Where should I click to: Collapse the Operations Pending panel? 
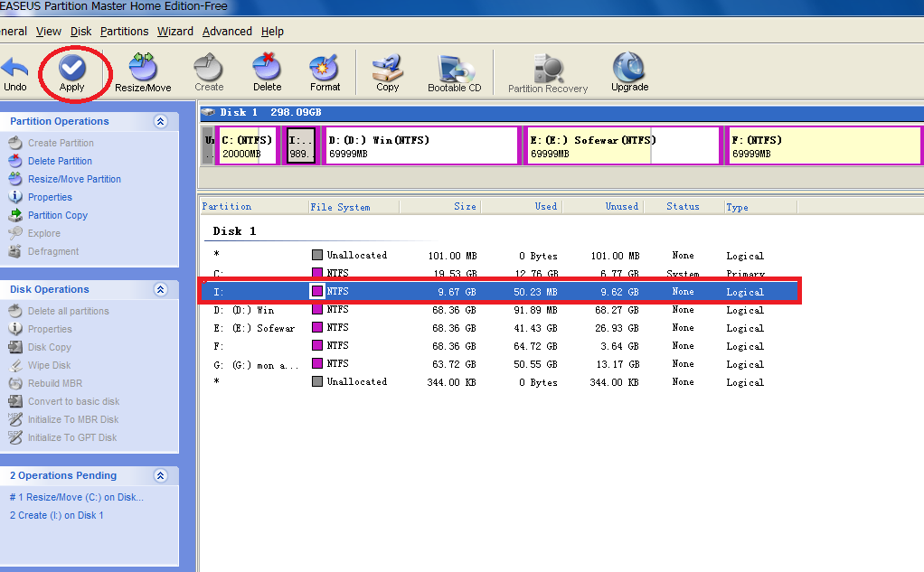[160, 475]
